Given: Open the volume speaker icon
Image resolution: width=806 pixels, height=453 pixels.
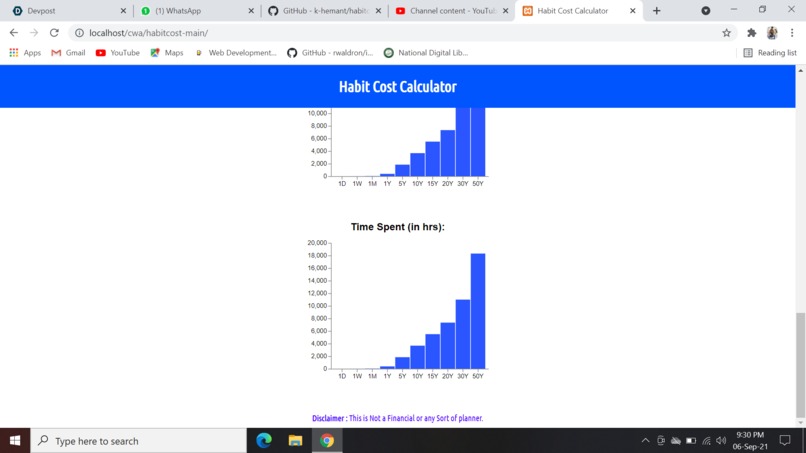Looking at the screenshot, I should (721, 441).
